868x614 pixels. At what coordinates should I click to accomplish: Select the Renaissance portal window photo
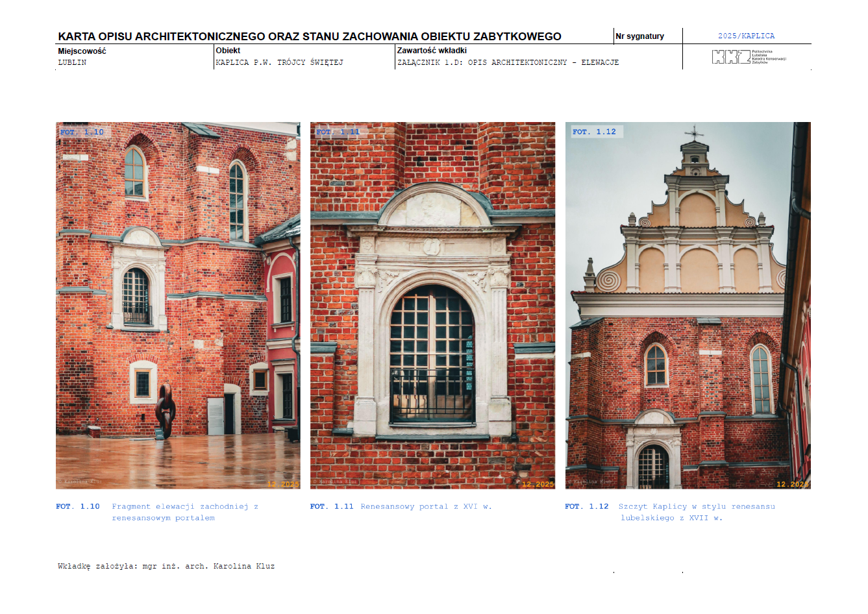[432, 305]
